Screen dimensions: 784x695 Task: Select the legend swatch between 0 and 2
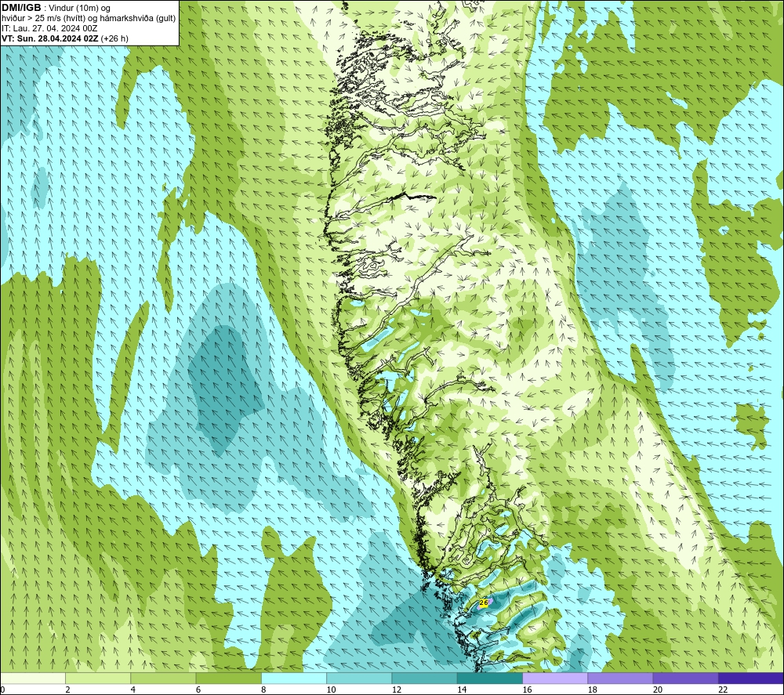33,678
